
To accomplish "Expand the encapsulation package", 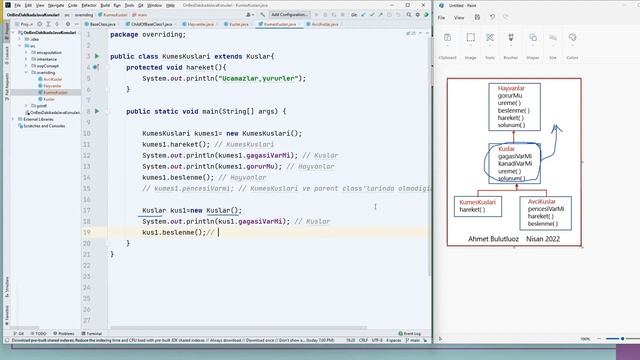I will point(27,52).
